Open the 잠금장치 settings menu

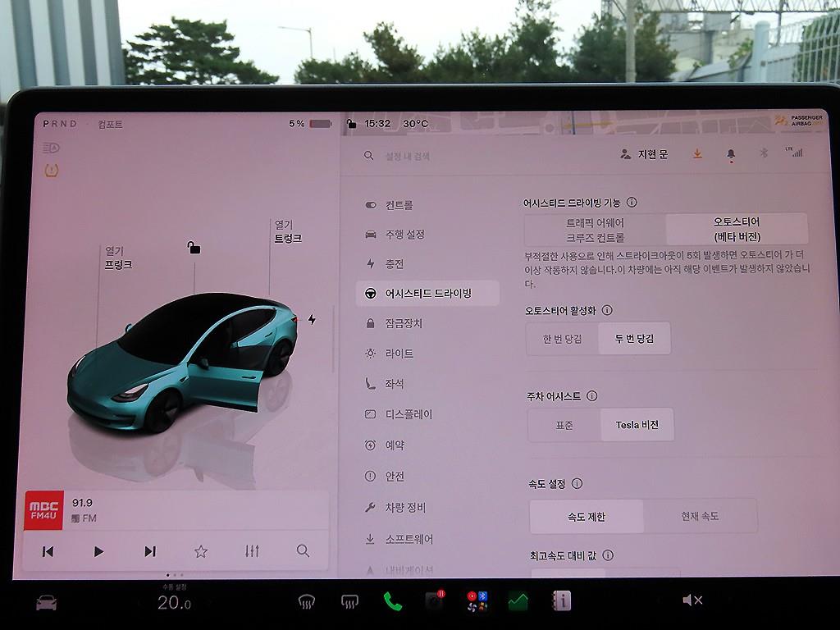(394, 323)
